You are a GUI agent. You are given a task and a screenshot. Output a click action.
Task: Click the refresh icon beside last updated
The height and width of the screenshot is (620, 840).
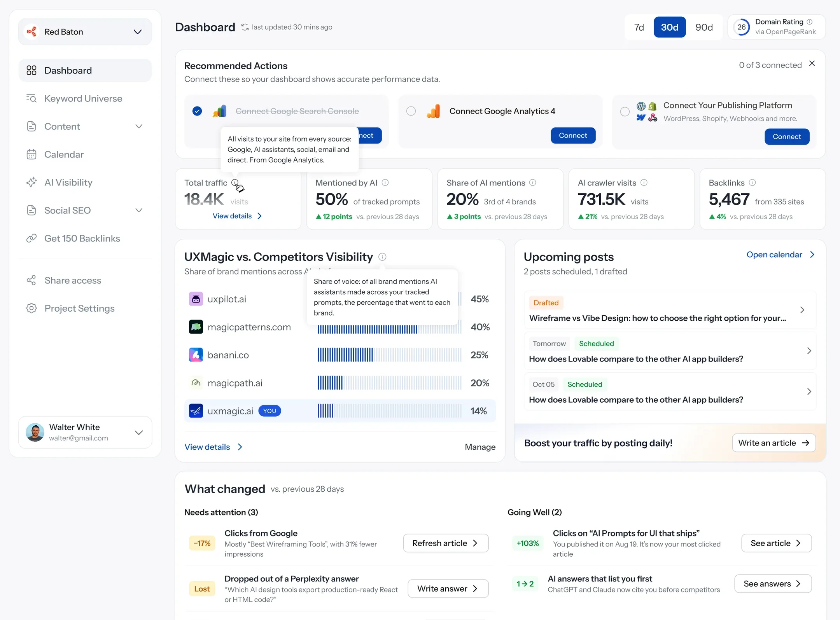(245, 27)
